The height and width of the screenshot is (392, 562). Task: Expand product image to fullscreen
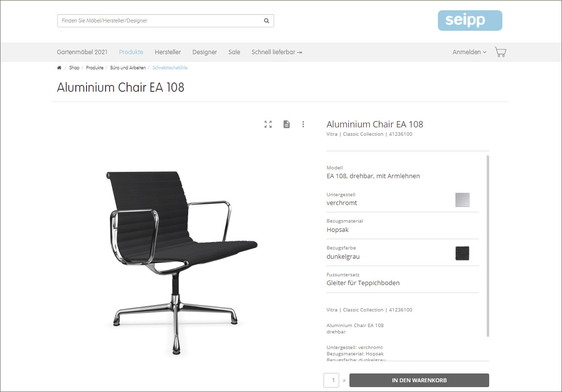point(268,124)
